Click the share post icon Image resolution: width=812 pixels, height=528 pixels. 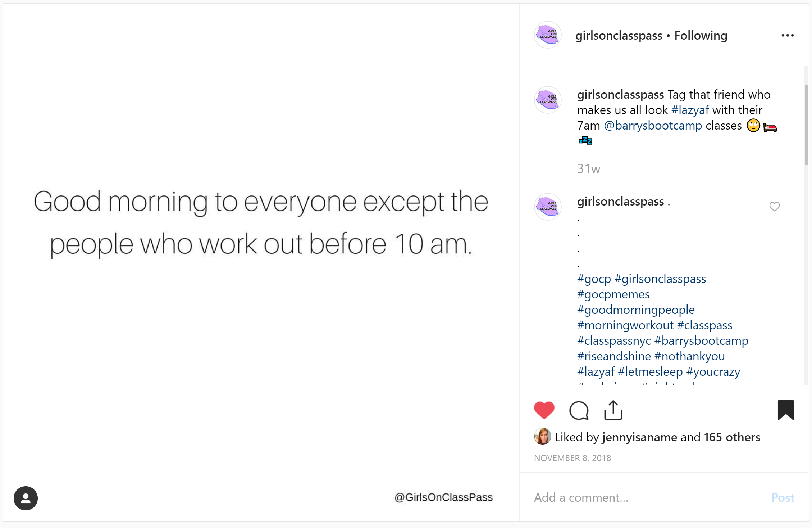(613, 410)
